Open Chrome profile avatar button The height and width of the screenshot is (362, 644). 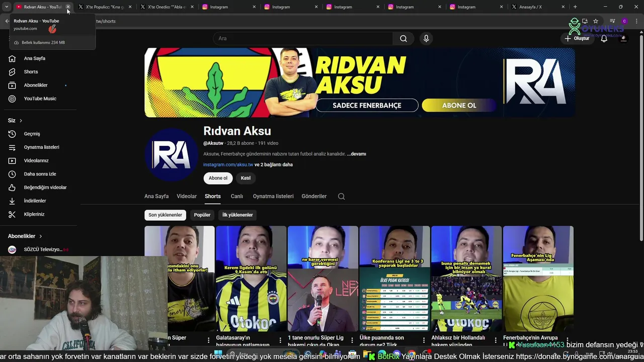(x=624, y=21)
